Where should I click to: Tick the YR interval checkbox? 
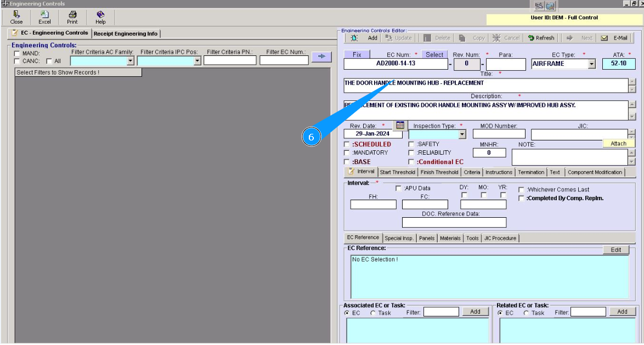502,195
